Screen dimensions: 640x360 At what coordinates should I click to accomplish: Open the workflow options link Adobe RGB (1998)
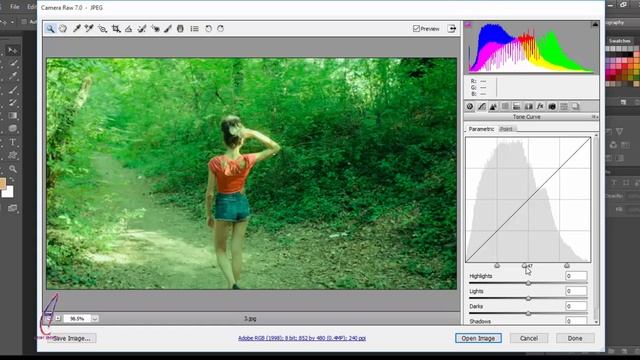[302, 338]
